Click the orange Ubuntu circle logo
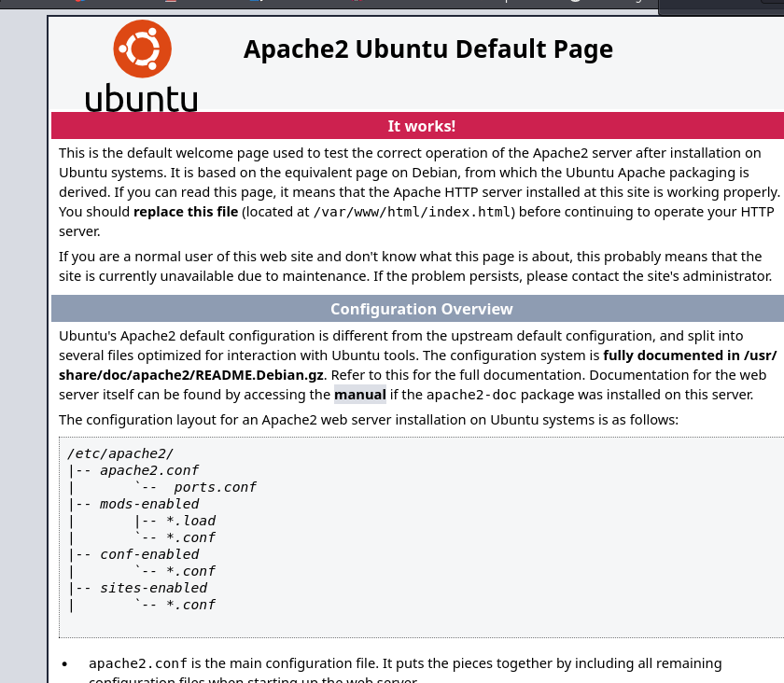This screenshot has width=784, height=683. pyautogui.click(x=143, y=49)
